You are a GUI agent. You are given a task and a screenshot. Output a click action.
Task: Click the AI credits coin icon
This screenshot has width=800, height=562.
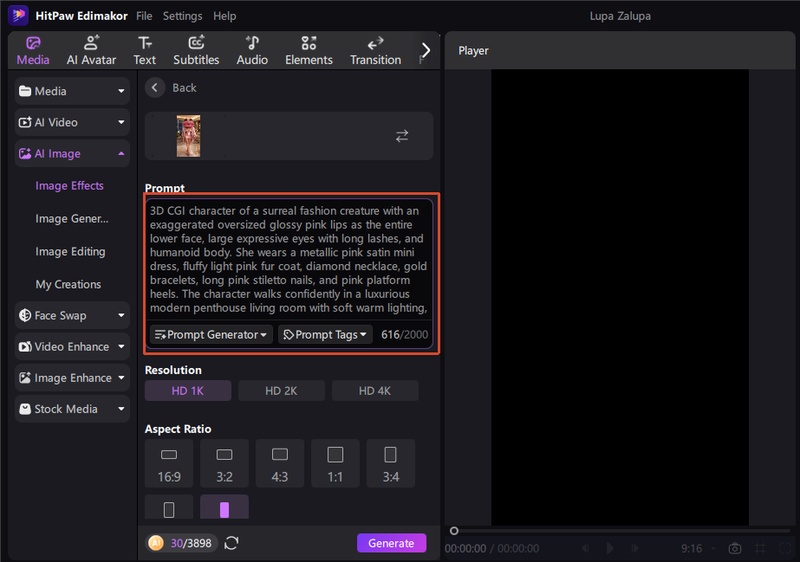click(x=156, y=543)
